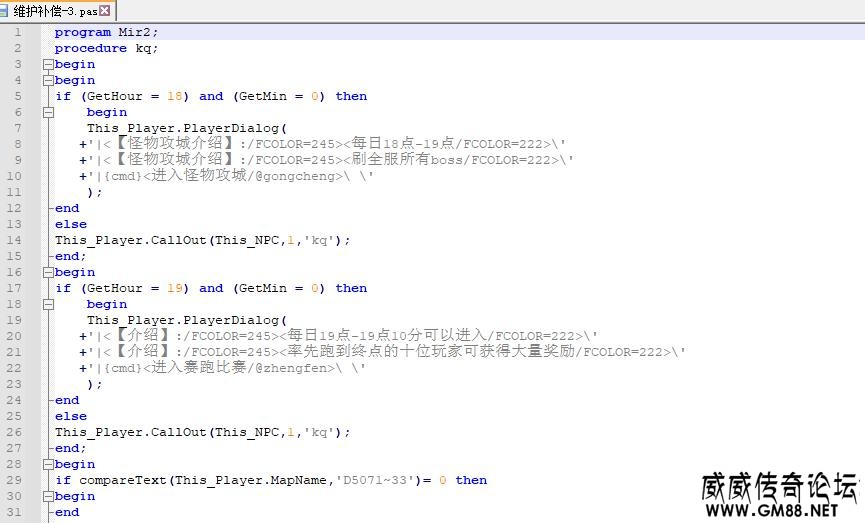Click line number 1 in the margin

tap(17, 32)
